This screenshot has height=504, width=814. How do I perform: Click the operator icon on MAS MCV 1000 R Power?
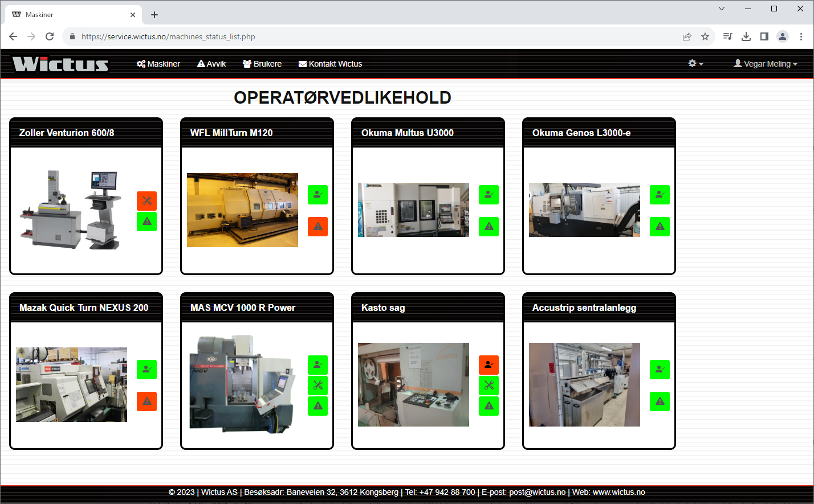318,365
